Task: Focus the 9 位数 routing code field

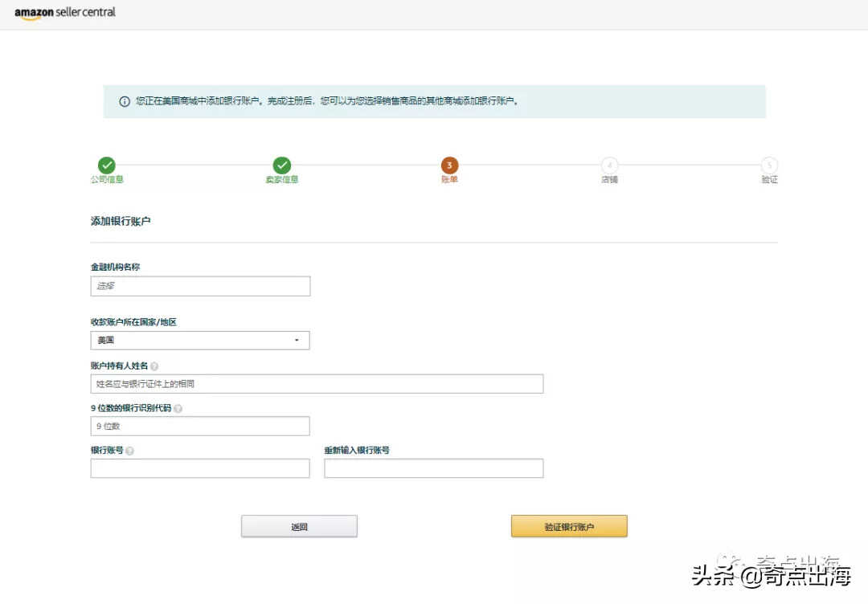Action: [200, 426]
